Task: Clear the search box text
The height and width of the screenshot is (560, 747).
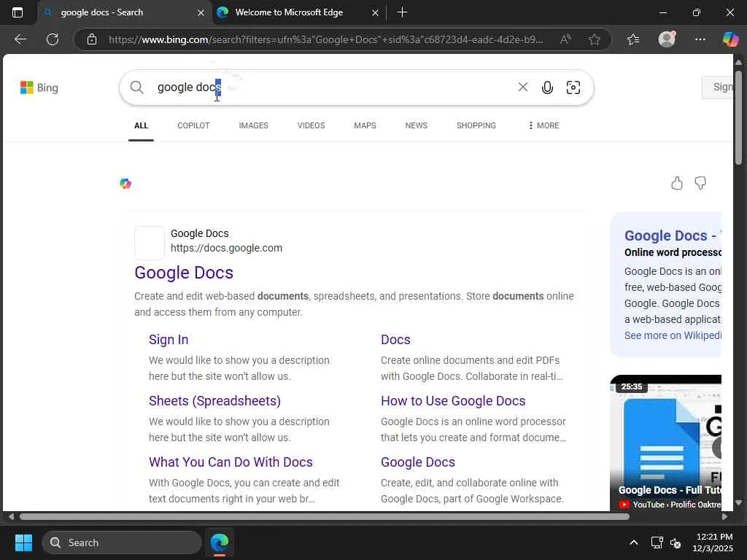Action: [522, 87]
